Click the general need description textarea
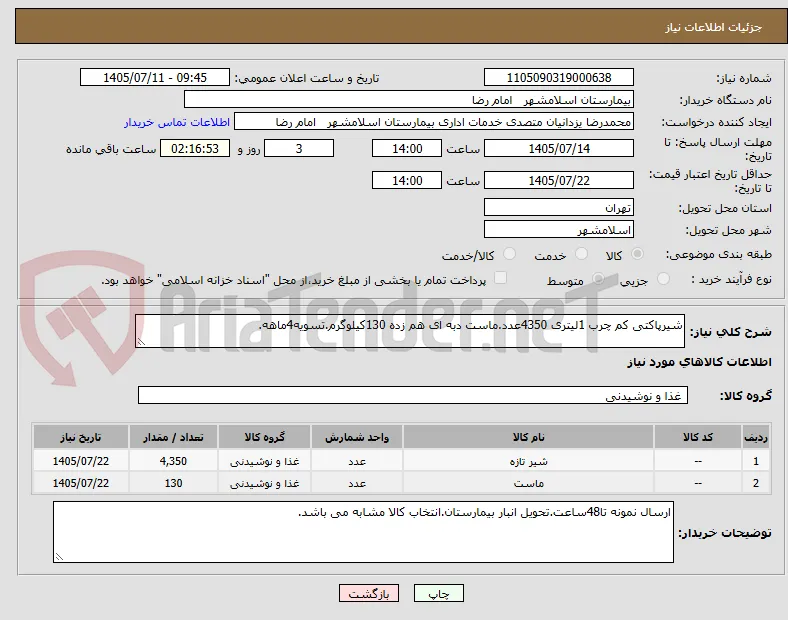The height and width of the screenshot is (620, 788). coord(410,331)
